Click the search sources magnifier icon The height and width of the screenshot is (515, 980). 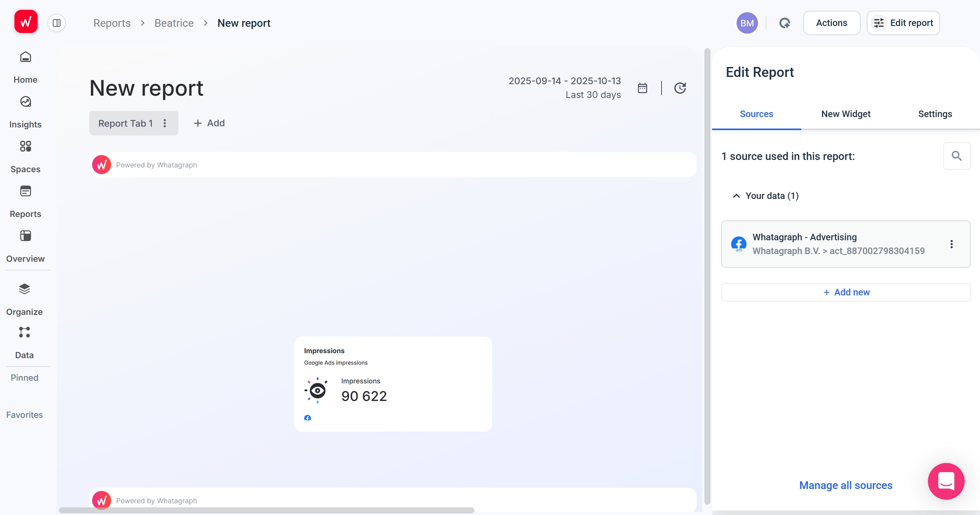click(x=957, y=156)
